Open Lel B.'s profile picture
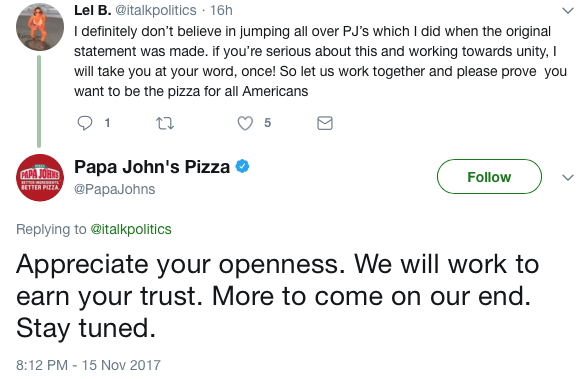587x379 pixels. click(x=40, y=27)
